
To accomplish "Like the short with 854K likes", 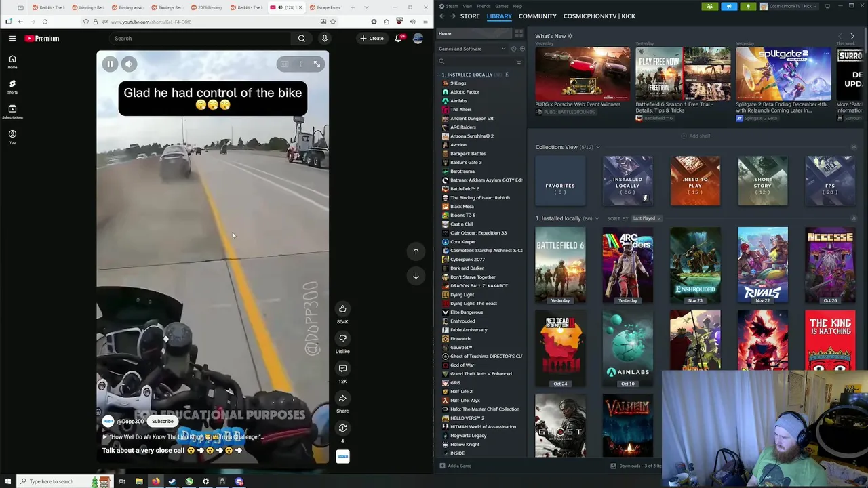I will (x=342, y=309).
